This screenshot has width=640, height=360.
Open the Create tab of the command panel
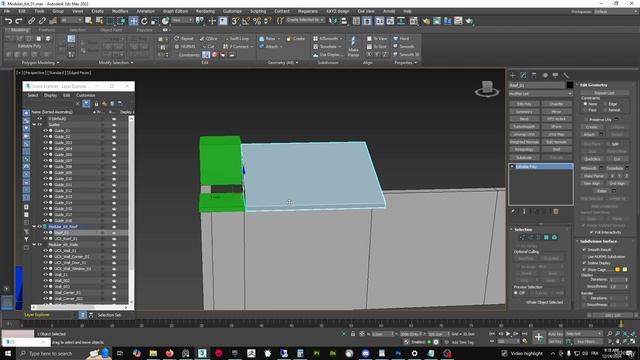click(x=513, y=75)
